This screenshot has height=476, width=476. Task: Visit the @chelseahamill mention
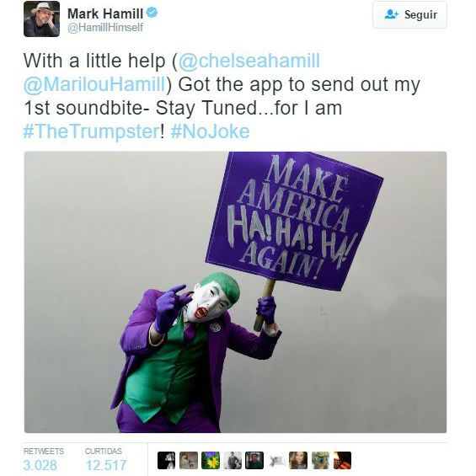point(249,61)
